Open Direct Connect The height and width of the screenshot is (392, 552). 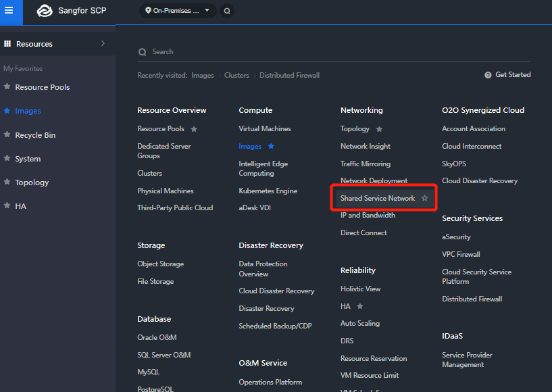(x=363, y=232)
